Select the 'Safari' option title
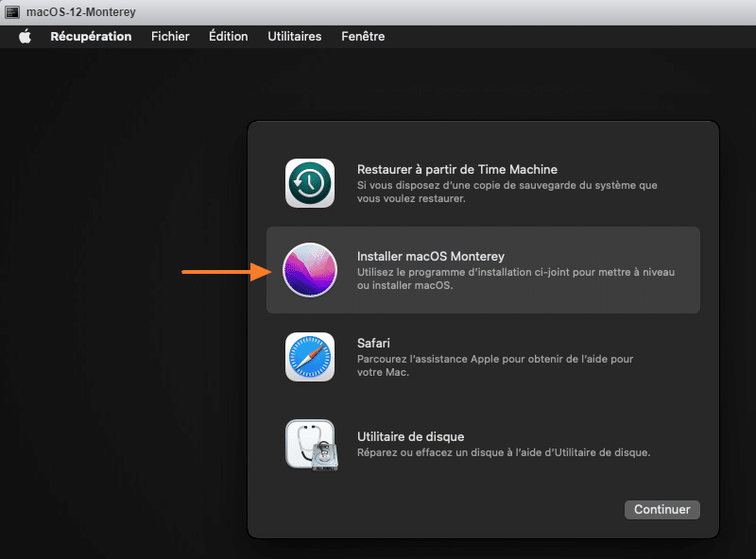756x559 pixels. click(373, 343)
